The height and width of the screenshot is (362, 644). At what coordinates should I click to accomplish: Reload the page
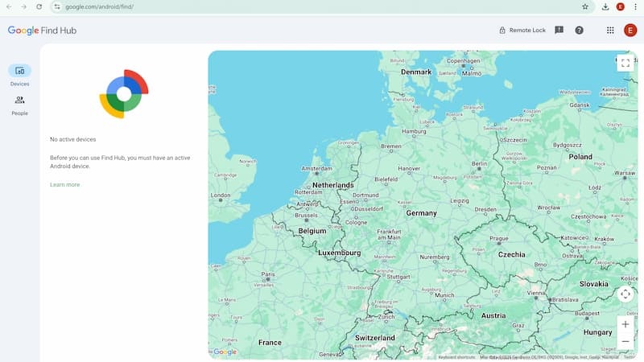coord(39,6)
